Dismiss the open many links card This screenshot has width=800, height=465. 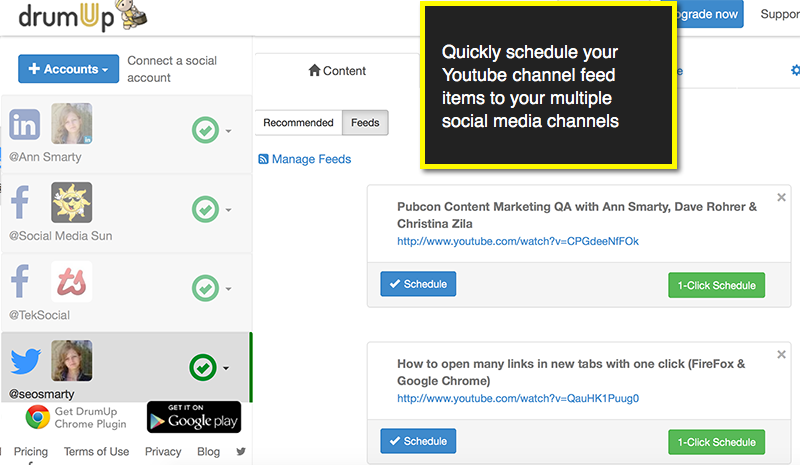[x=781, y=355]
